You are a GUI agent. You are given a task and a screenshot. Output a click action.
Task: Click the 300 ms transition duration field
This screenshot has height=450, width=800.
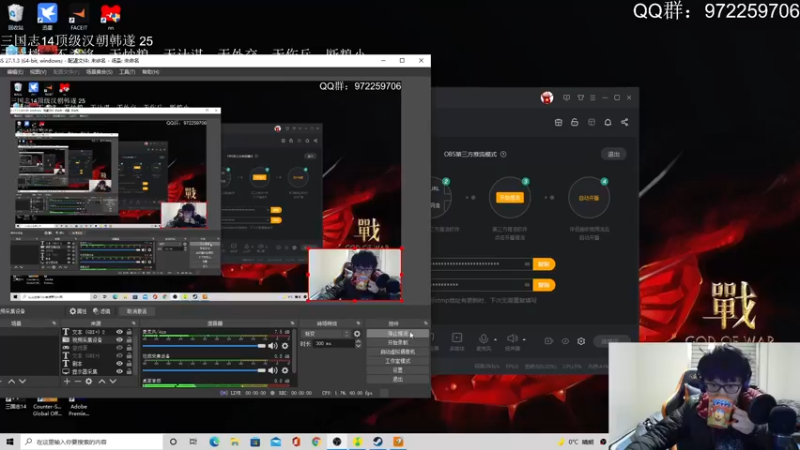(x=334, y=344)
